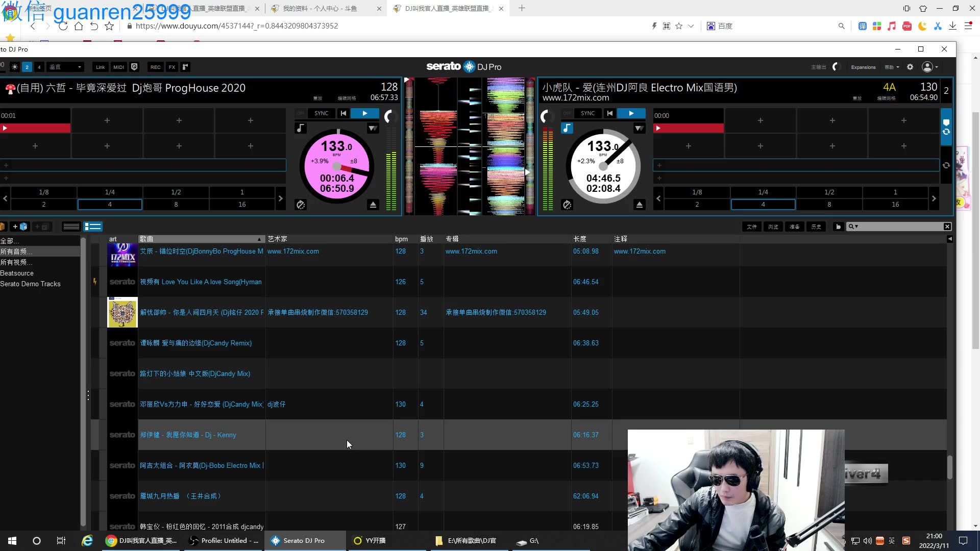Image resolution: width=980 pixels, height=551 pixels.
Task: Click the right deck loop reload icon
Action: tap(946, 165)
